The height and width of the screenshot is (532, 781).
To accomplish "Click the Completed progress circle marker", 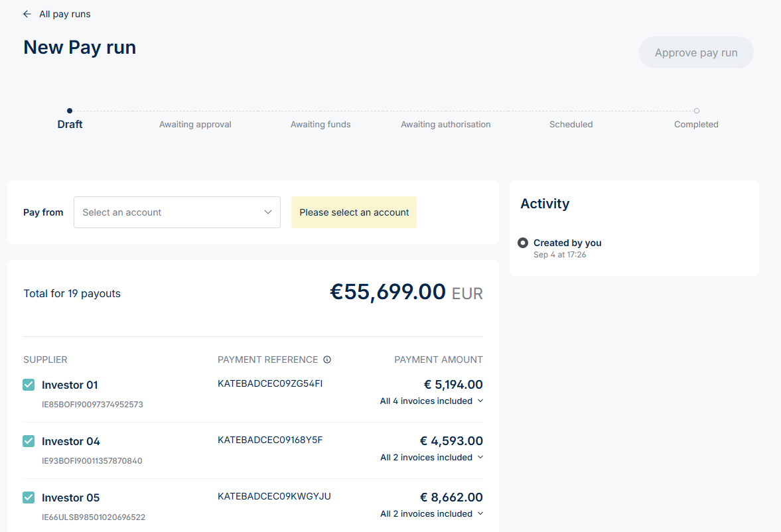I will point(696,111).
